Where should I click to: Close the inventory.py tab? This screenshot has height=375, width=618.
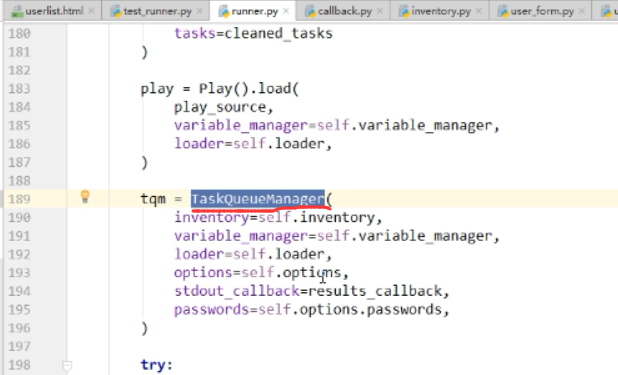tap(478, 11)
